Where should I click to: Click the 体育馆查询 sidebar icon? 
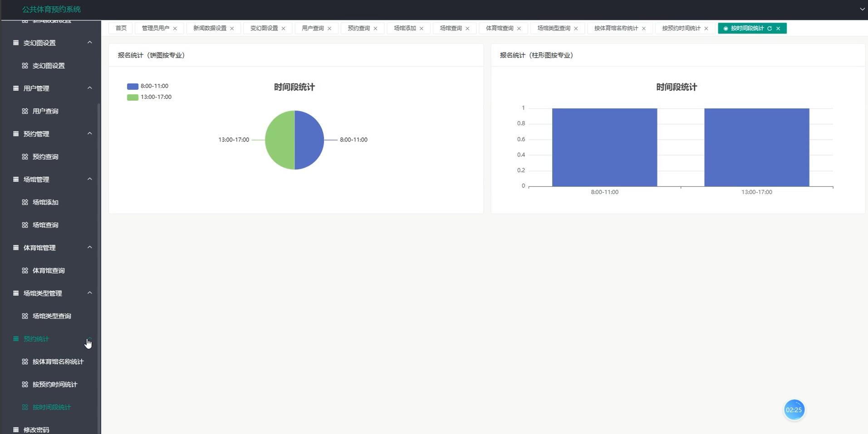point(25,270)
